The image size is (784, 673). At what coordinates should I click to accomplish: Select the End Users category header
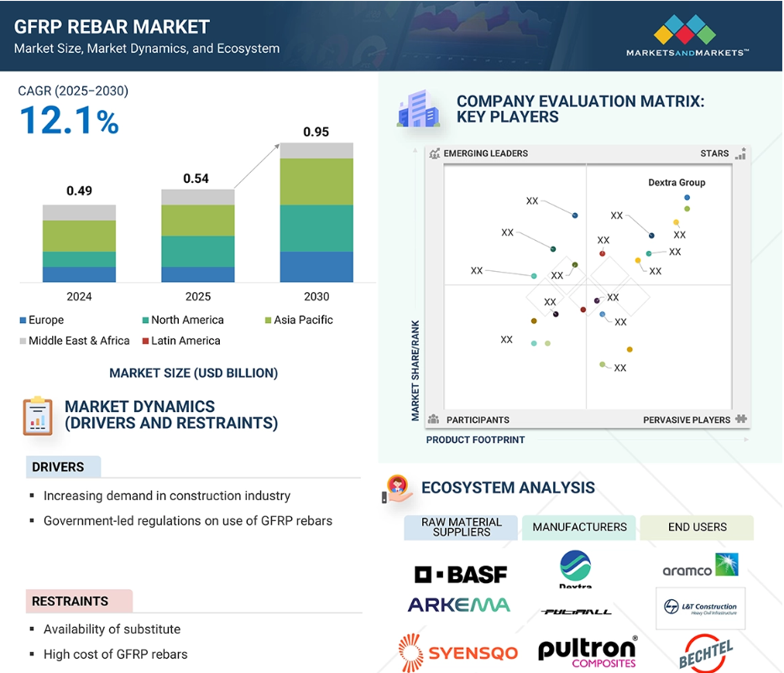pyautogui.click(x=697, y=528)
